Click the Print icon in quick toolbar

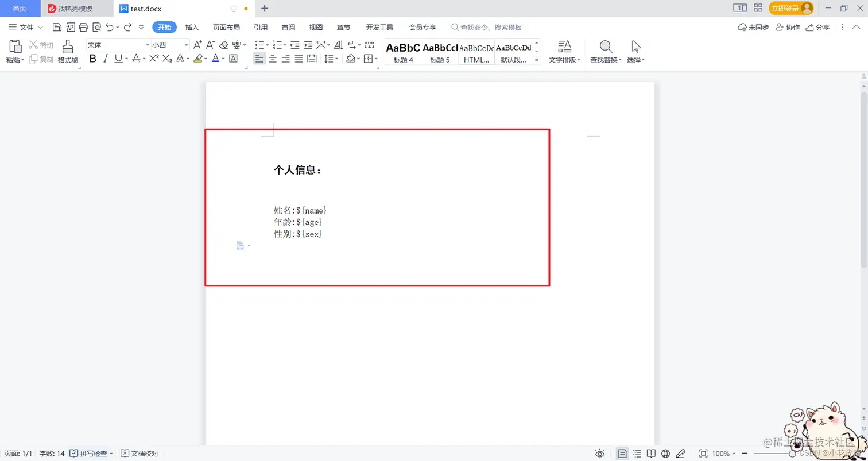(x=83, y=27)
